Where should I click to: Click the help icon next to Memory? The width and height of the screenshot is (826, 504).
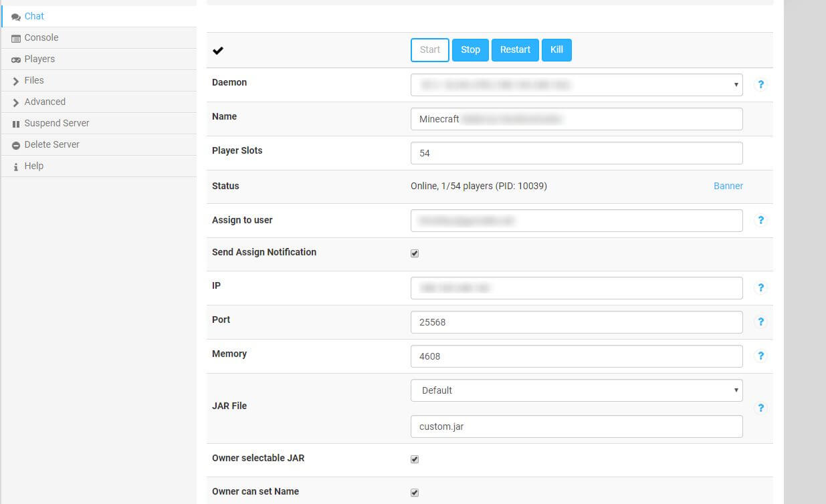point(760,356)
